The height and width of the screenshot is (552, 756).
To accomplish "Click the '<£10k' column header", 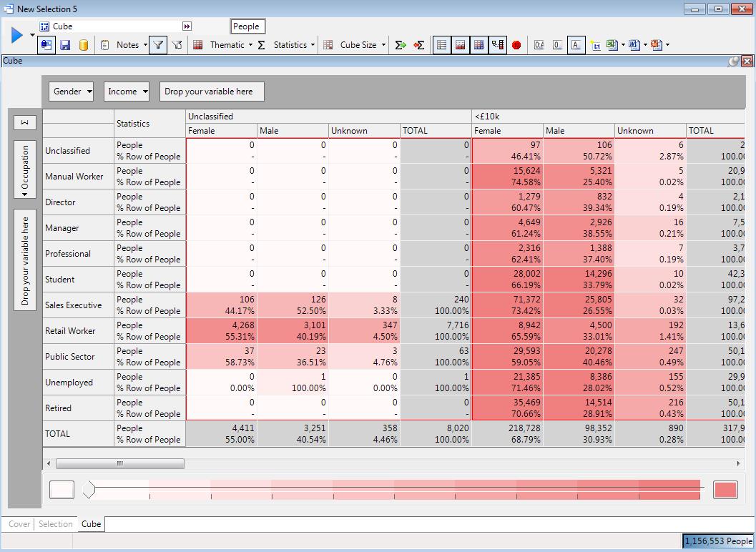I will point(609,116).
